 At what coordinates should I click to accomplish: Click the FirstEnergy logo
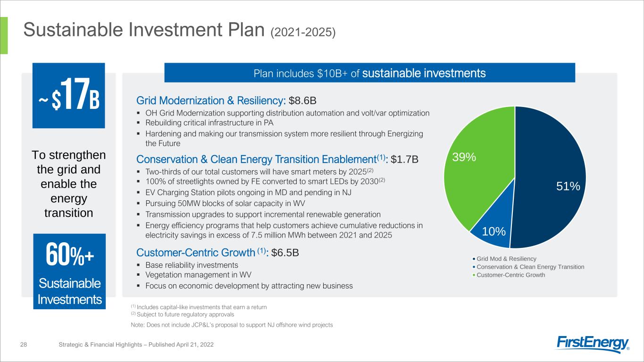593,344
